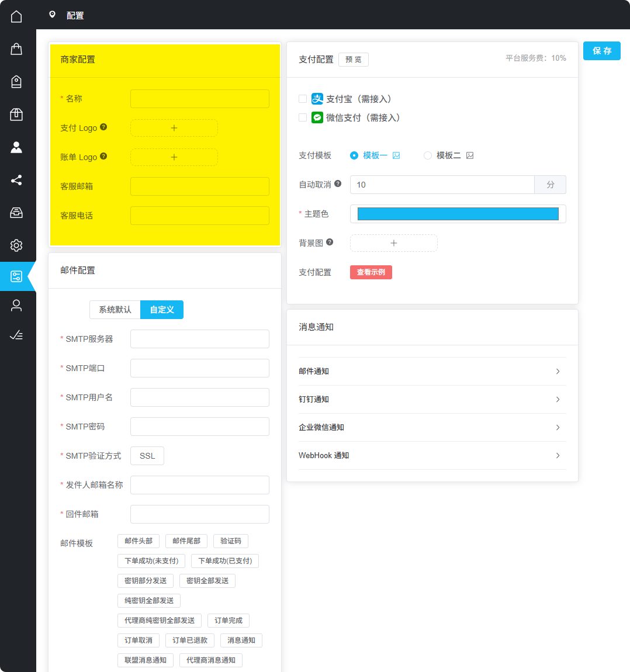Enable the 微信支付（需接入）checkbox
The width and height of the screenshot is (630, 672).
coord(303,117)
